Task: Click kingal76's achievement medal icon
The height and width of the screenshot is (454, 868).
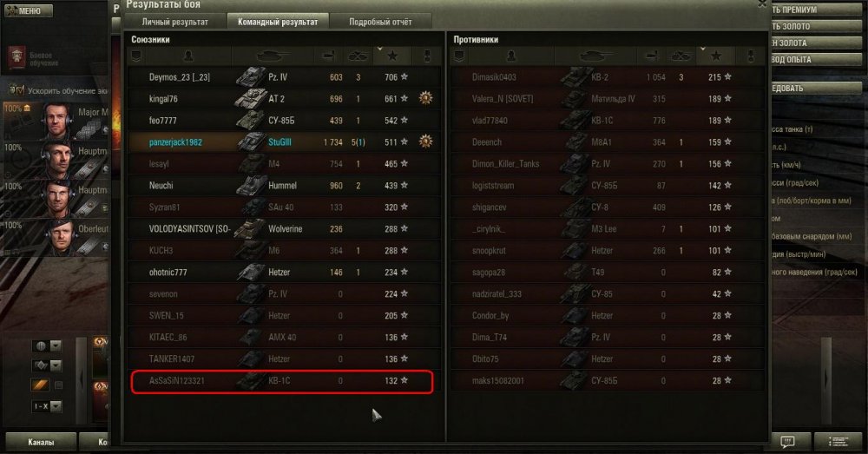Action: click(x=425, y=99)
